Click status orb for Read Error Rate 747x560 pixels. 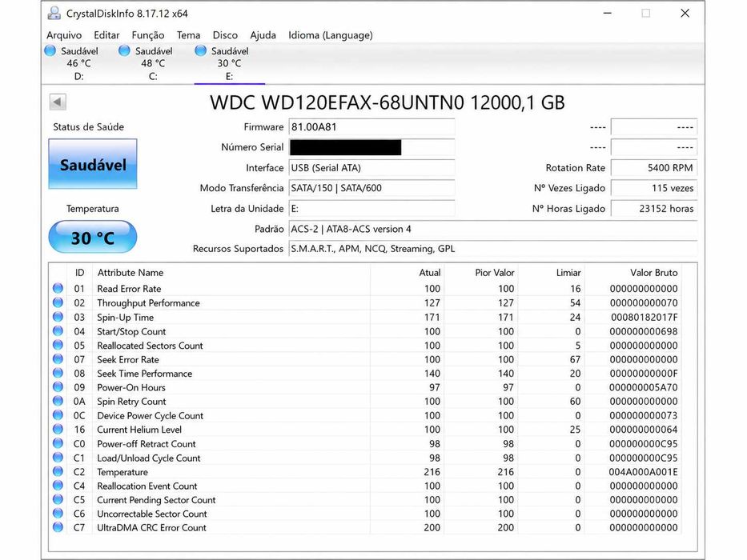pos(58,288)
